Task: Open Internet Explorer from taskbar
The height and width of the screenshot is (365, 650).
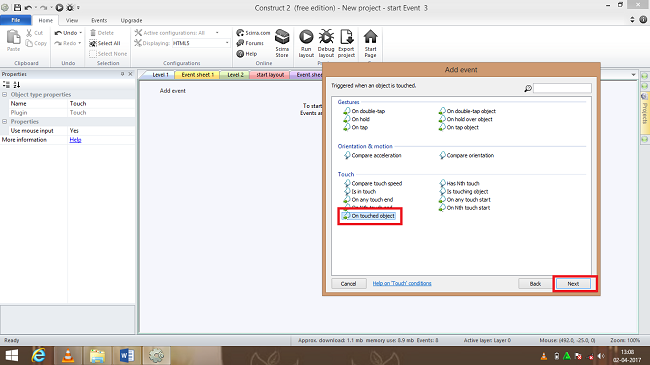Action: point(39,355)
